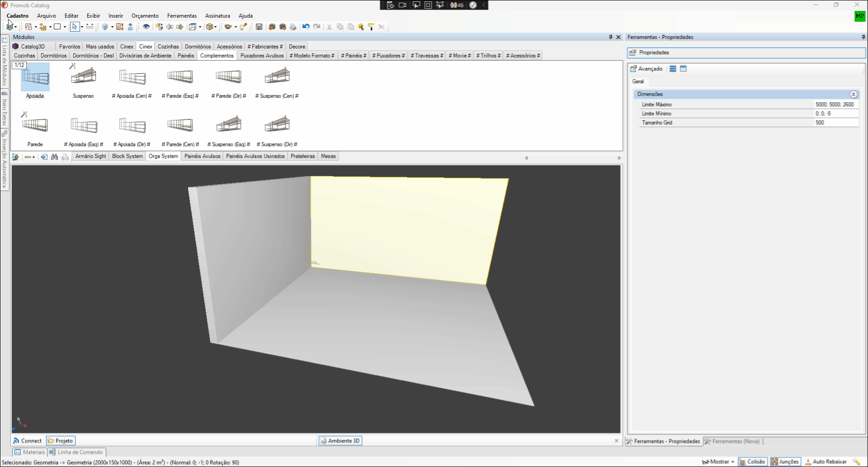Click the Tamanho Grid value field

(836, 123)
